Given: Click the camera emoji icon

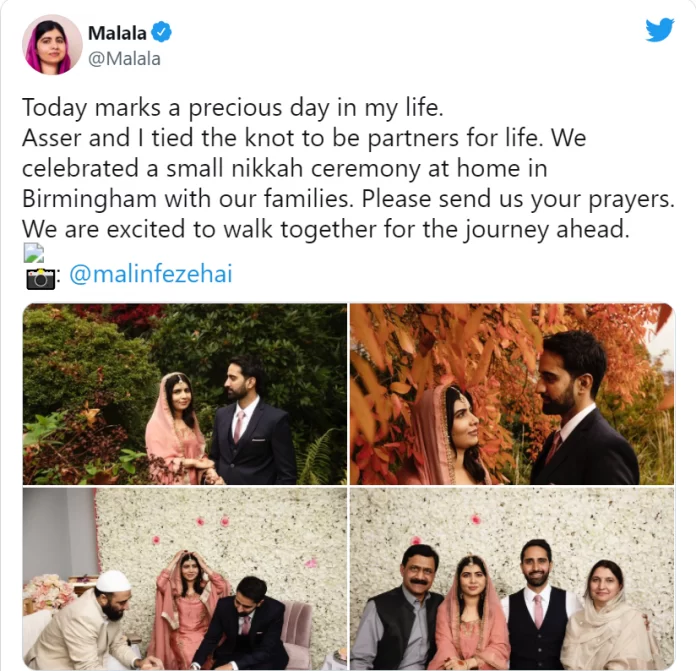Looking at the screenshot, I should (x=40, y=278).
